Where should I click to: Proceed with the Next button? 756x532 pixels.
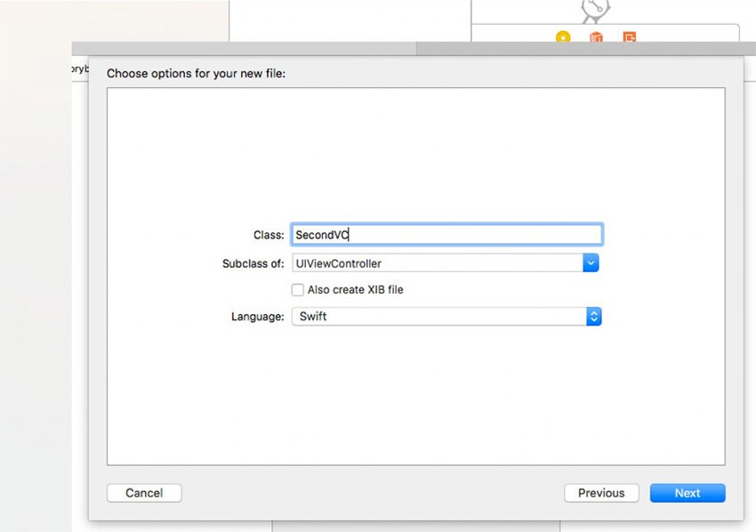point(687,493)
